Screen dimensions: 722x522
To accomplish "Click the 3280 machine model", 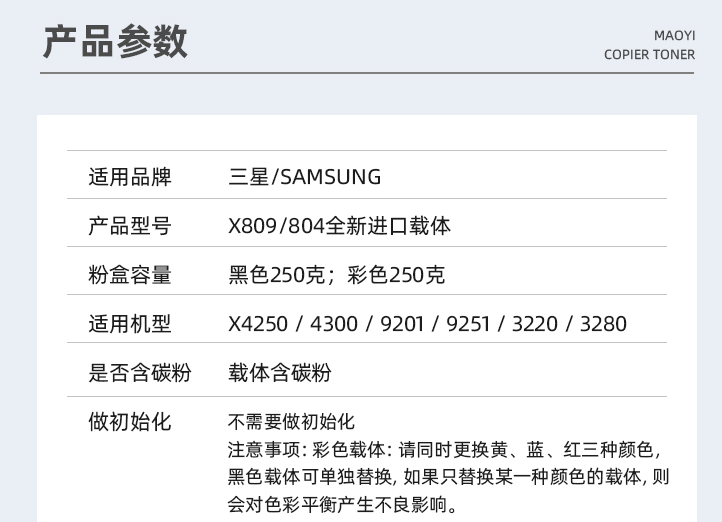I will (603, 324).
